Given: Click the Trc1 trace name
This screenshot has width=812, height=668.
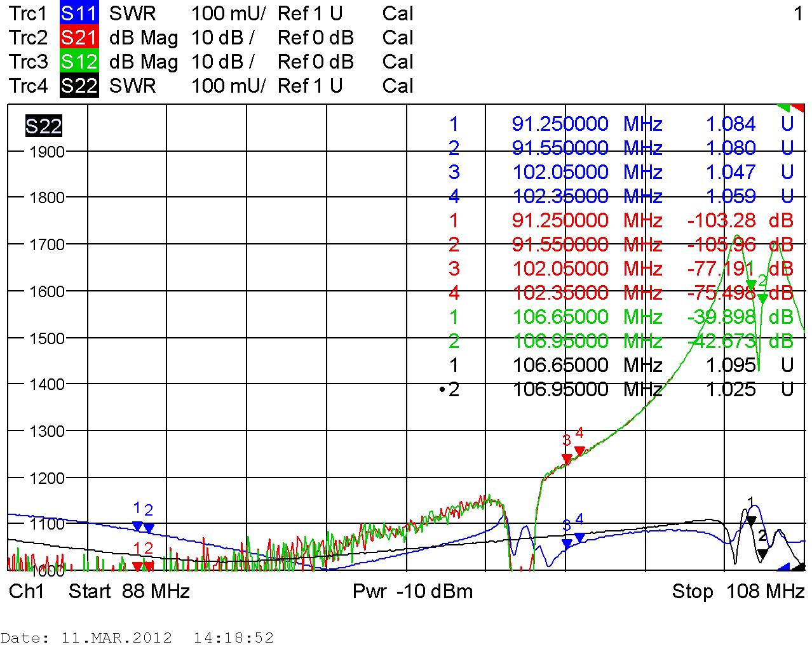Looking at the screenshot, I should [29, 13].
